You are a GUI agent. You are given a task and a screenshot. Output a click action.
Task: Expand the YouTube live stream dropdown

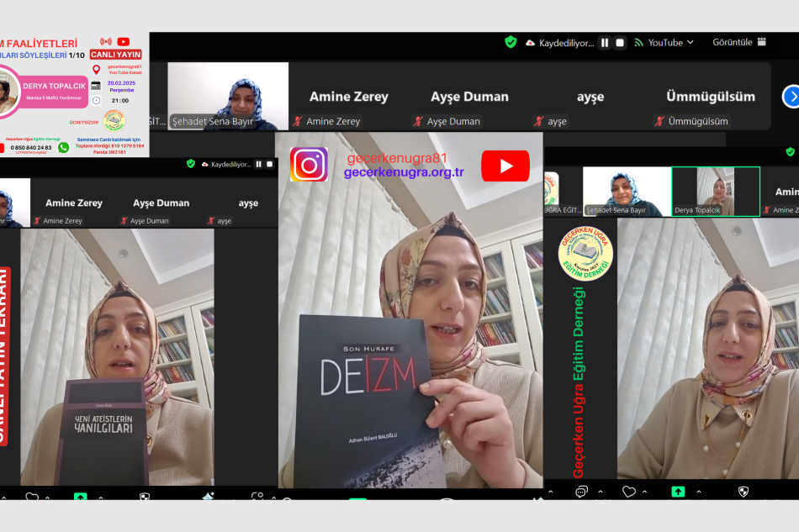point(691,42)
